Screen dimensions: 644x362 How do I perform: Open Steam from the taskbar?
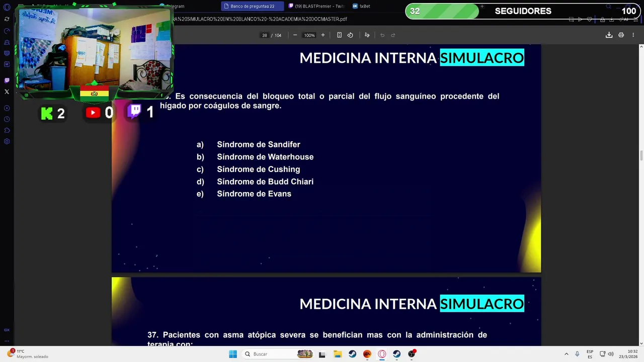pyautogui.click(x=352, y=354)
